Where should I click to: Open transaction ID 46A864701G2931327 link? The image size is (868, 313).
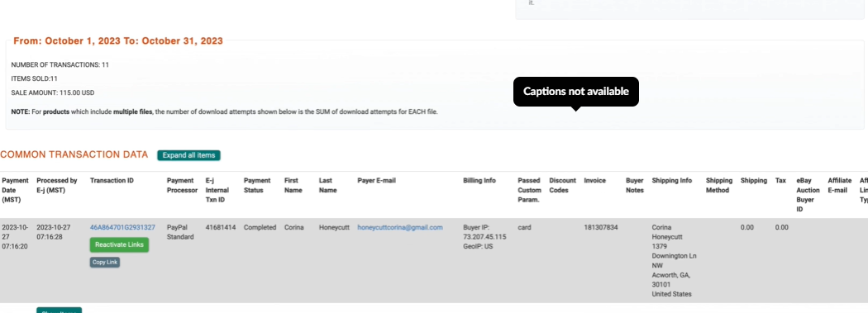[x=122, y=227]
